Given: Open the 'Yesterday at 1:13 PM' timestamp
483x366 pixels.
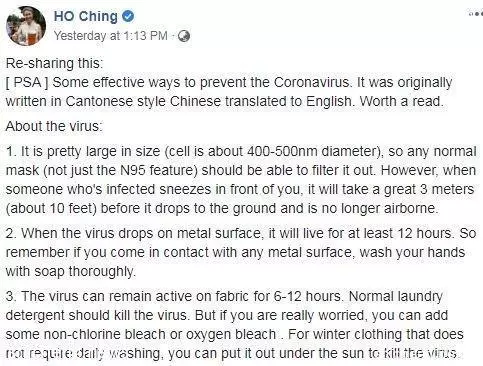Looking at the screenshot, I should click(x=111, y=36).
